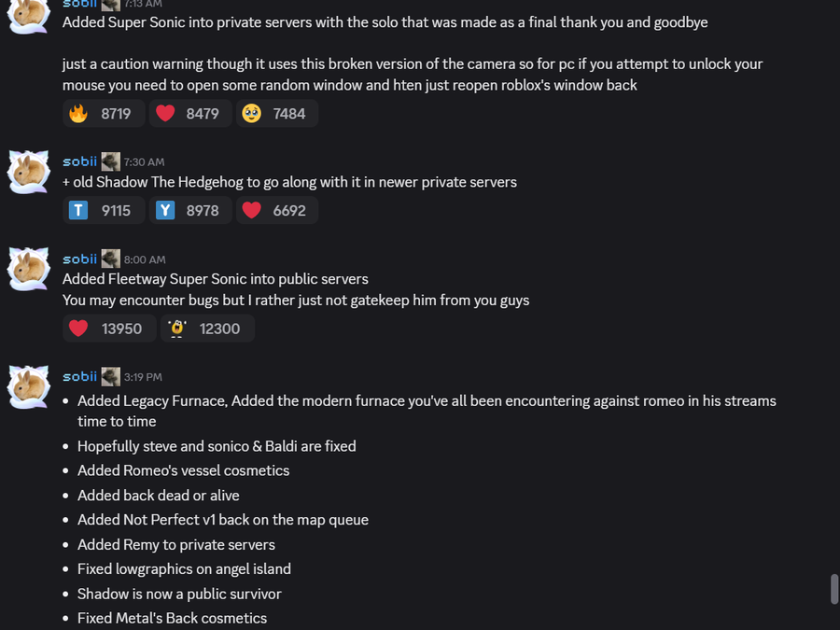The width and height of the screenshot is (840, 630).
Task: Add the Y letter reaction showing 8978
Action: (x=189, y=211)
